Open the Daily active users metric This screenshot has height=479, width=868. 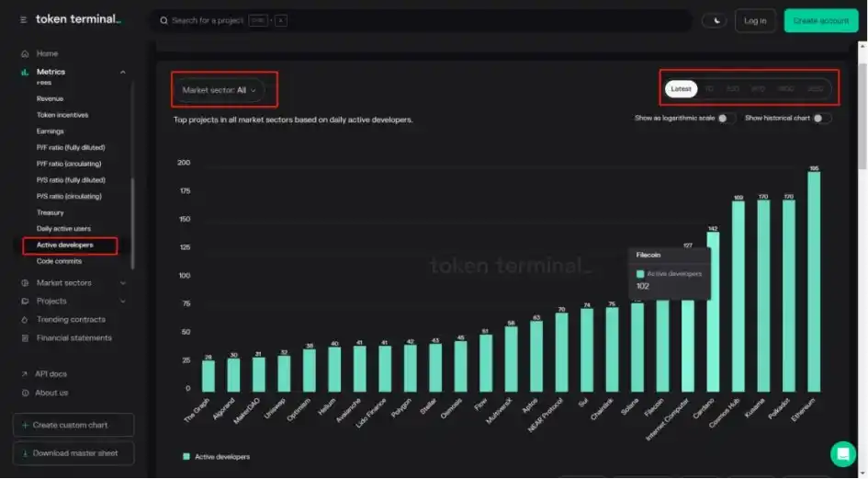pos(63,229)
